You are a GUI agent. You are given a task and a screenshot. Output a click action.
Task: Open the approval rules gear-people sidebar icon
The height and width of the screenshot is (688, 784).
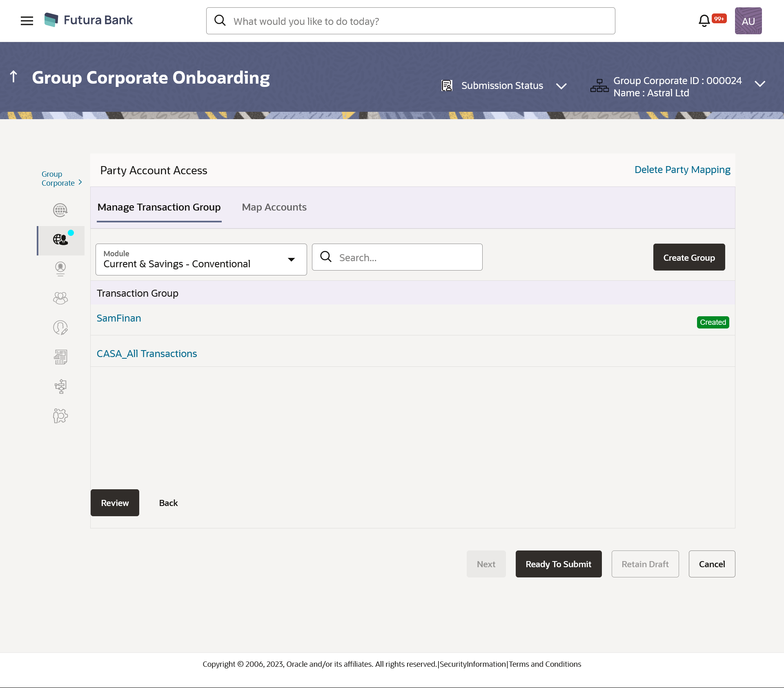[x=60, y=416]
